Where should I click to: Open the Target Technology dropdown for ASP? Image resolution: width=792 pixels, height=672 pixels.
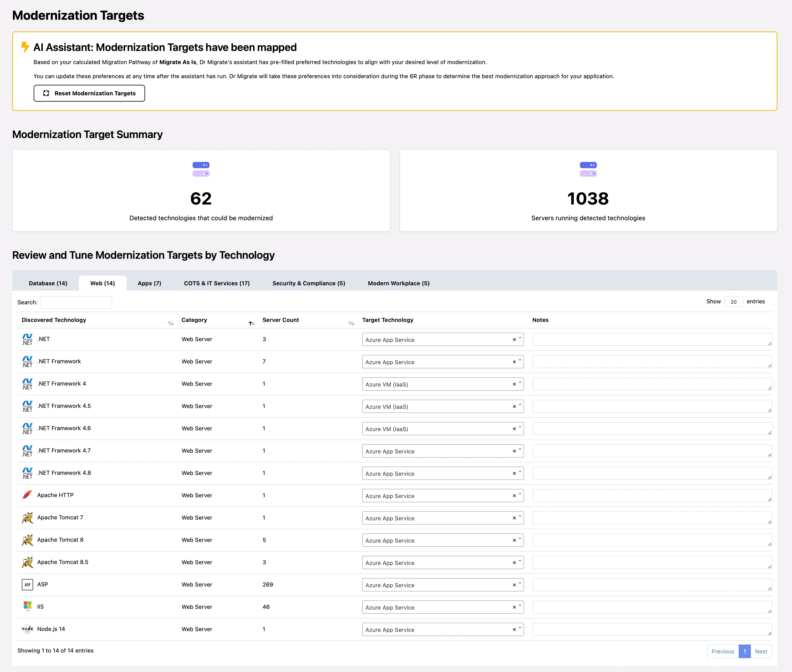(x=443, y=585)
